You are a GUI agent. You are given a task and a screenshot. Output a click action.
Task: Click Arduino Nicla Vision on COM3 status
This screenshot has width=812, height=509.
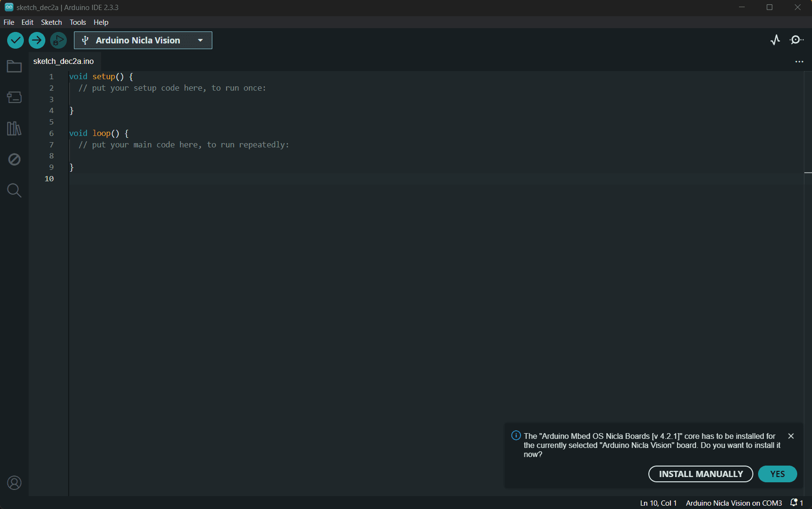[734, 503]
